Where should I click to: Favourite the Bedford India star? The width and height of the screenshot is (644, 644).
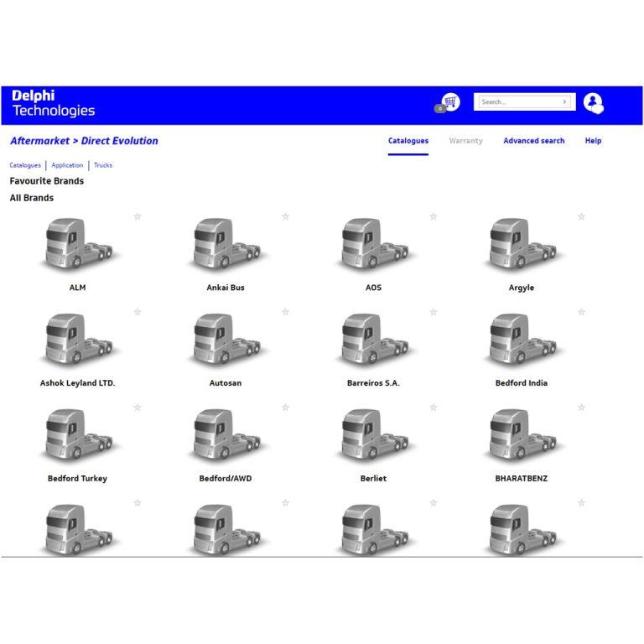pos(581,312)
